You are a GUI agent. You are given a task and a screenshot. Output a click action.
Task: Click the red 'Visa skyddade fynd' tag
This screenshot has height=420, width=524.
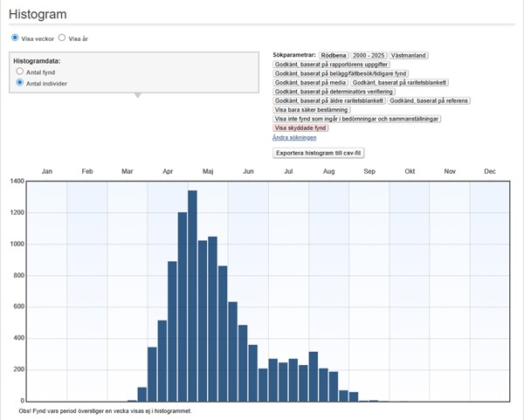coord(301,128)
